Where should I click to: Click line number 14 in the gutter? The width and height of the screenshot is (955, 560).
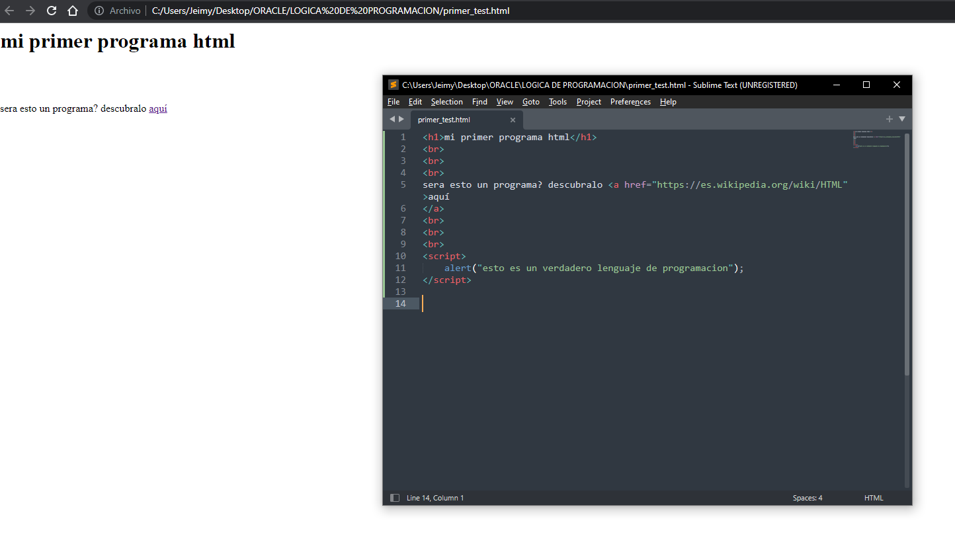point(401,303)
